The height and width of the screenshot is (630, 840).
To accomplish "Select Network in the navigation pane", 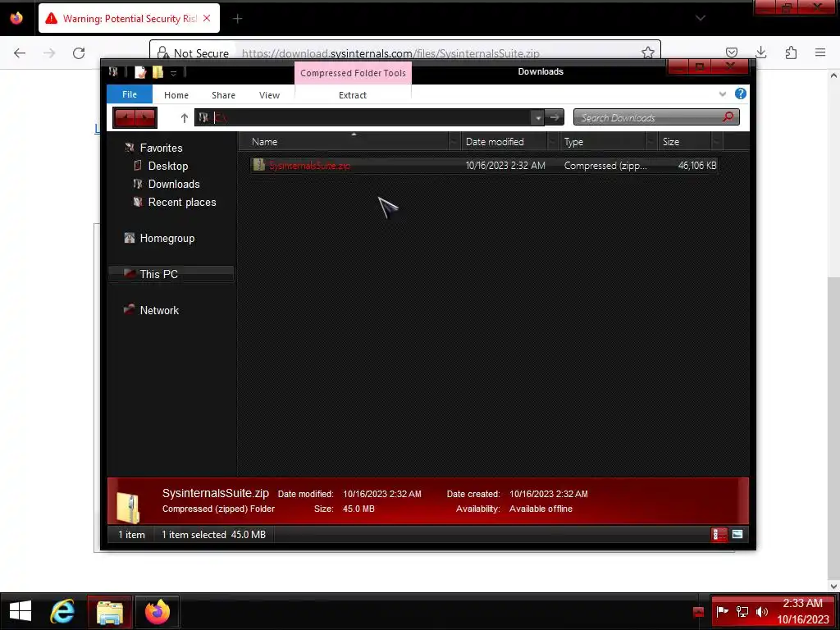I will [x=159, y=310].
